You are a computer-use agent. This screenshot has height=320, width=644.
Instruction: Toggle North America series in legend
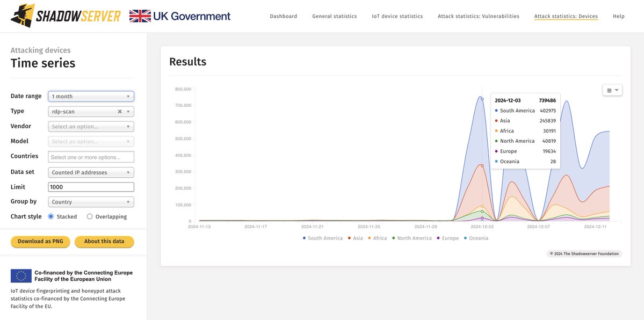tap(412, 238)
